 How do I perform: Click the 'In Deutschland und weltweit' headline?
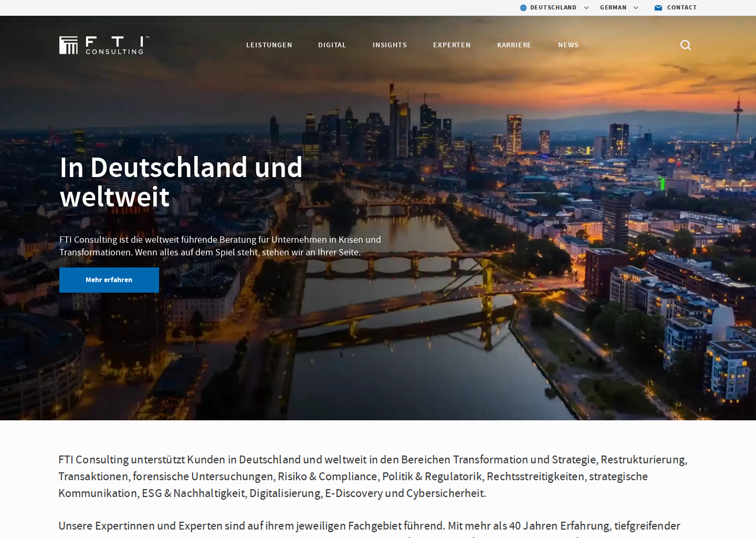(181, 182)
